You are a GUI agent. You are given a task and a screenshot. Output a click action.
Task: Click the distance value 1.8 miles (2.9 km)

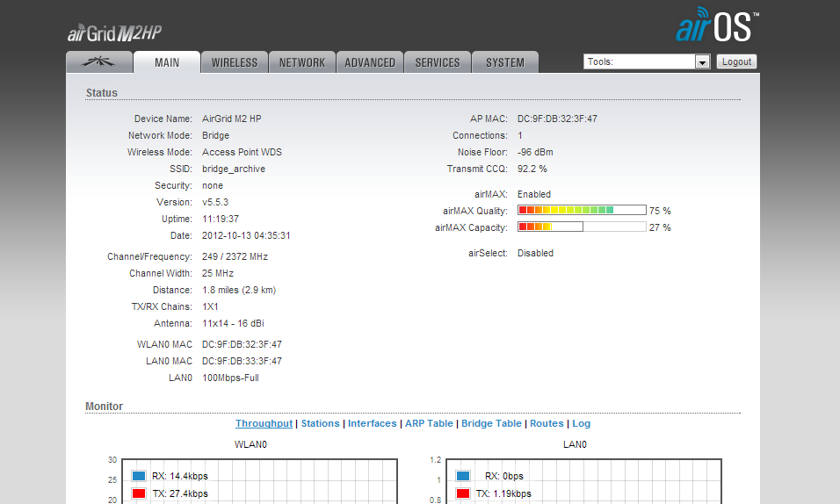point(239,290)
